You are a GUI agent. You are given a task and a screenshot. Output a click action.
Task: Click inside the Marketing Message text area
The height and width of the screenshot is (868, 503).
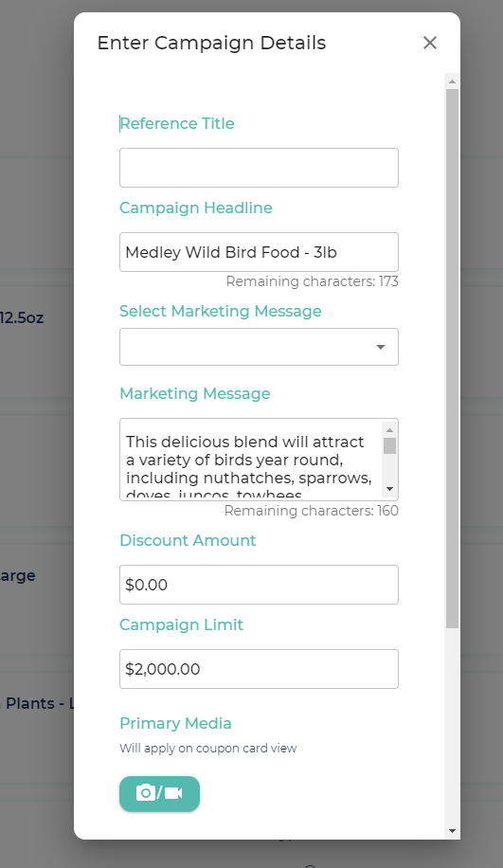[251, 460]
